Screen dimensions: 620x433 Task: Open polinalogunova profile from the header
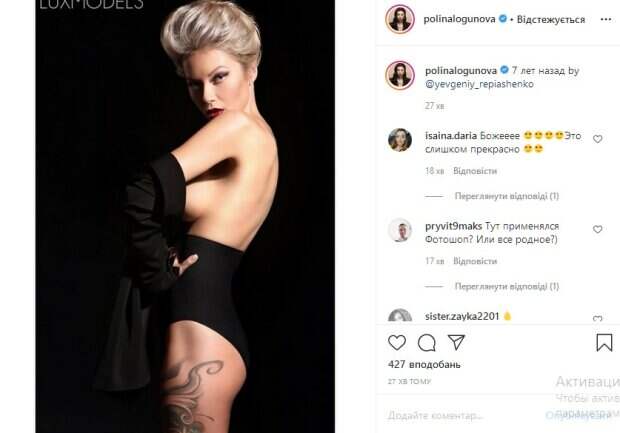pyautogui.click(x=459, y=19)
